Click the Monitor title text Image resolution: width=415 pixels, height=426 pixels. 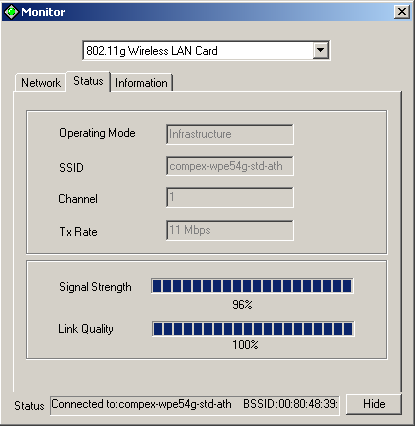(x=43, y=12)
